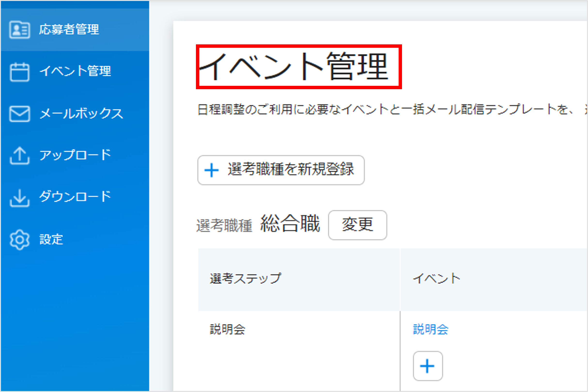Go to アップロード sidebar item
Screen dimensions: 588x392
coord(75,155)
